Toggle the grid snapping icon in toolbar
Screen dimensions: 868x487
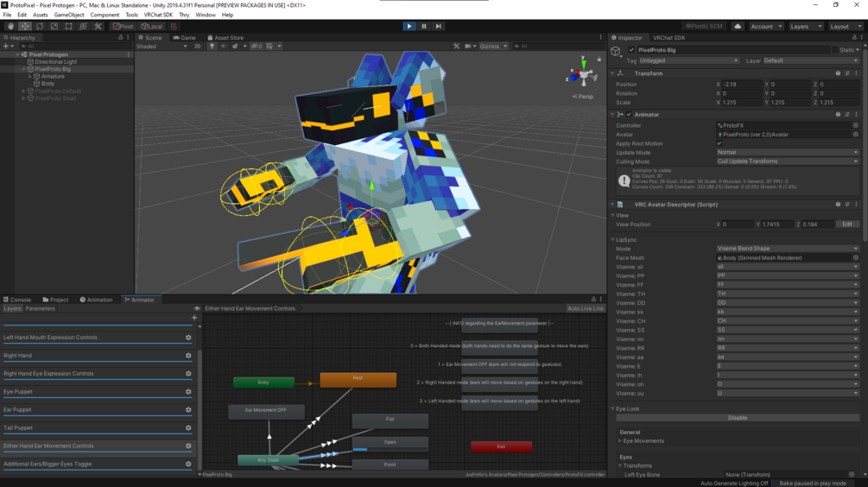[x=174, y=26]
